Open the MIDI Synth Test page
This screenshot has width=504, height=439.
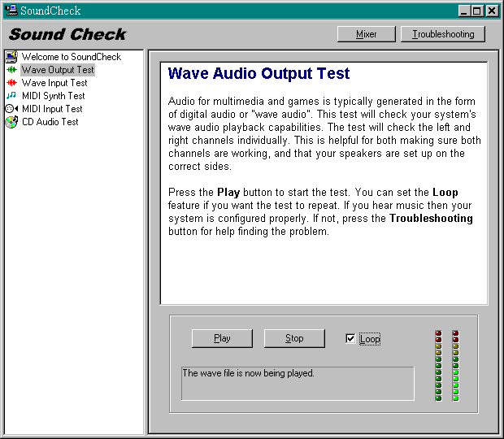point(53,96)
